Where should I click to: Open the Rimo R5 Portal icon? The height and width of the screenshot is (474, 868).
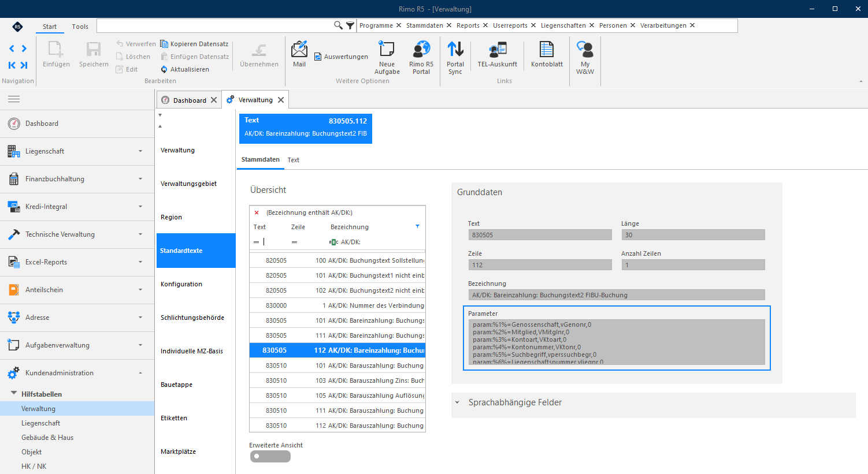(421, 50)
